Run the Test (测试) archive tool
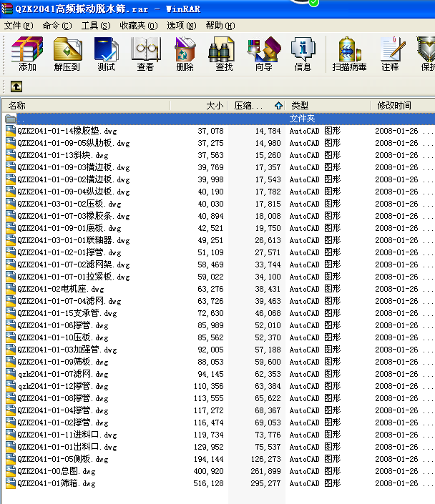 point(106,54)
